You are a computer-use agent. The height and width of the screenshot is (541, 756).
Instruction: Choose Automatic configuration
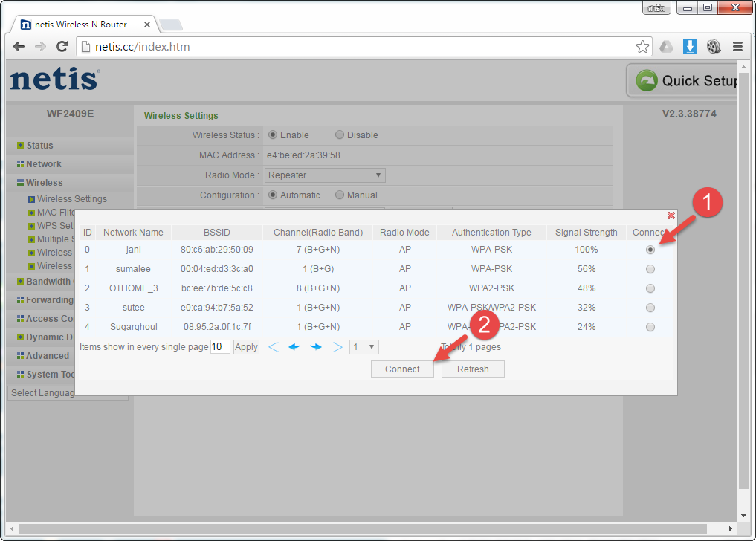(x=273, y=195)
